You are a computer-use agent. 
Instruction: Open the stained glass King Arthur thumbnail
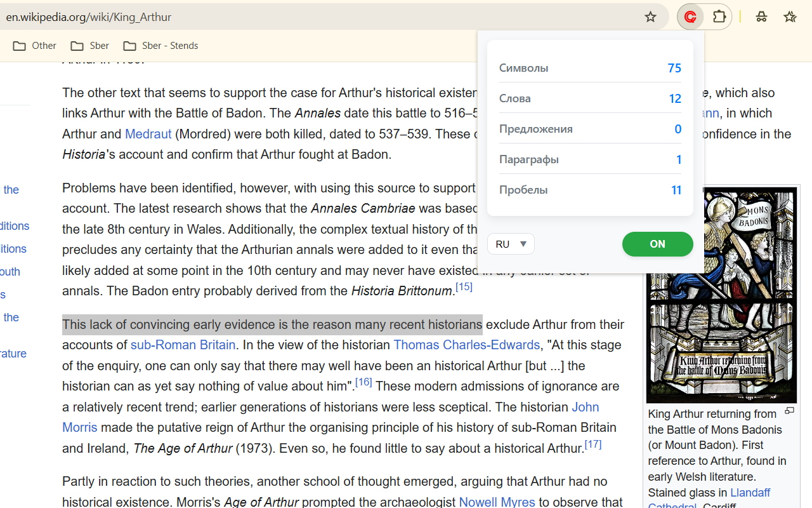pos(722,294)
